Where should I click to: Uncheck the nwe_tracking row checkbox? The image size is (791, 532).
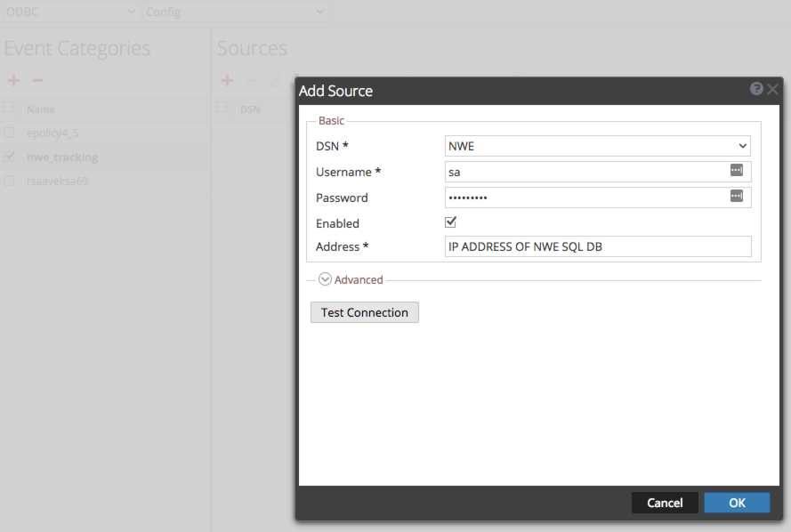tap(9, 157)
